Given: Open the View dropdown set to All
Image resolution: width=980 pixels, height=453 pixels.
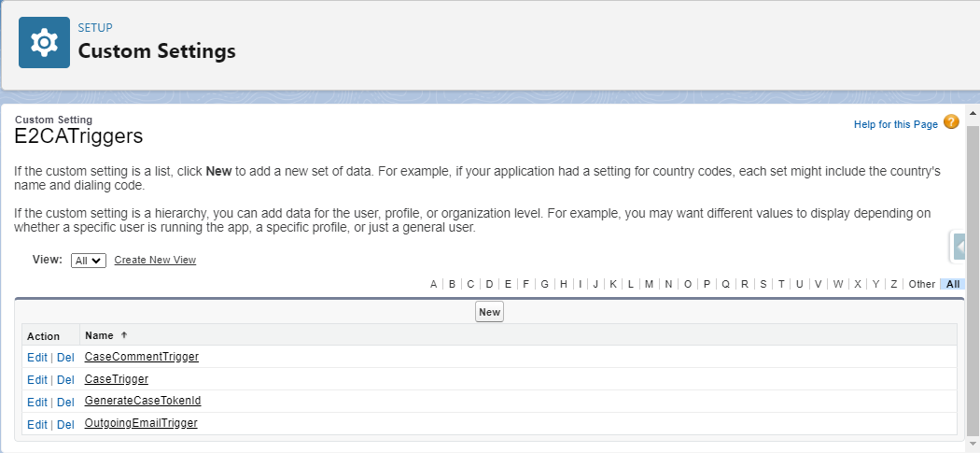Looking at the screenshot, I should [89, 261].
